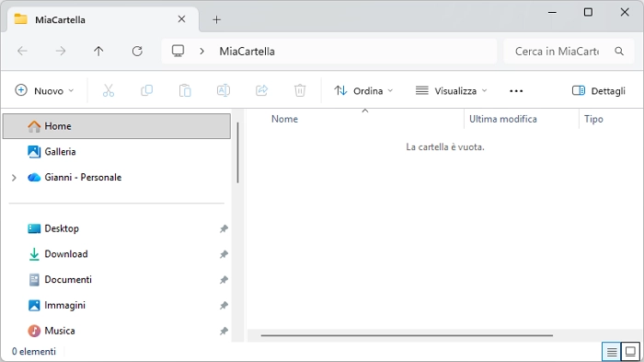Close the MiaCartella tab
The height and width of the screenshot is (362, 644).
pos(181,19)
